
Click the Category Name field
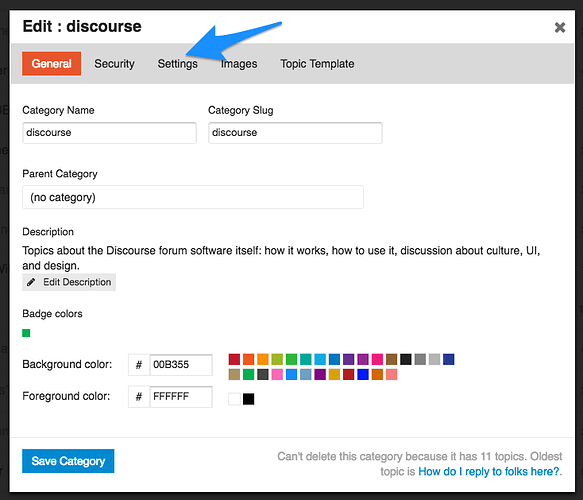109,133
